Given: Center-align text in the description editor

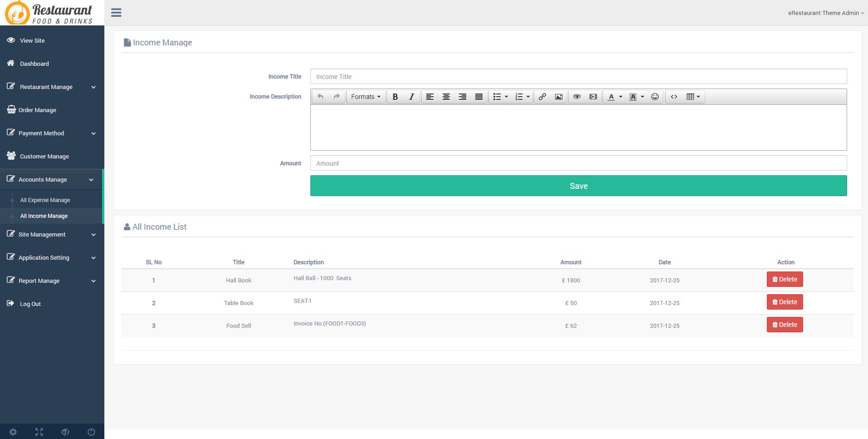Looking at the screenshot, I should [446, 97].
